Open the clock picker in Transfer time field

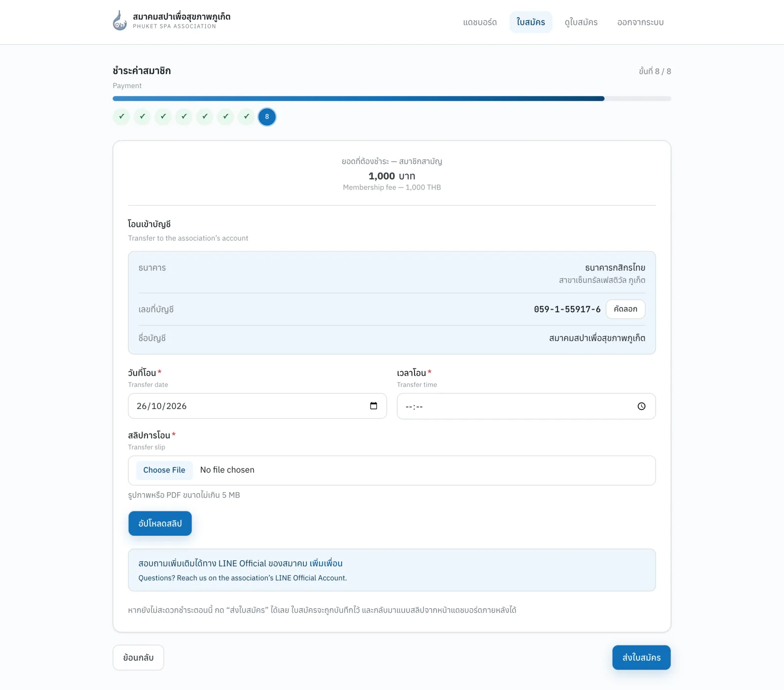[x=641, y=406]
